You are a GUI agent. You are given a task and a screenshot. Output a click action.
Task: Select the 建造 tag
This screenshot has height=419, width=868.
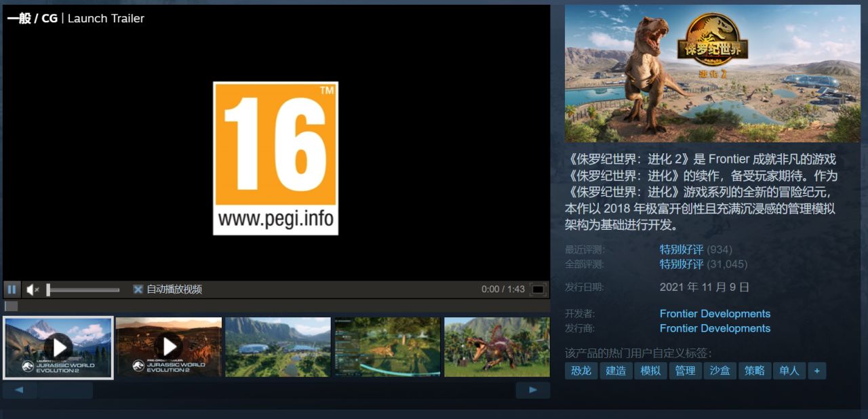[x=616, y=370]
